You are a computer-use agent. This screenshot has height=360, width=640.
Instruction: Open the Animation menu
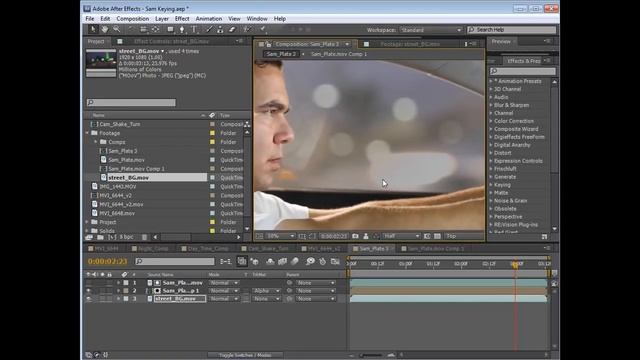[x=209, y=19]
